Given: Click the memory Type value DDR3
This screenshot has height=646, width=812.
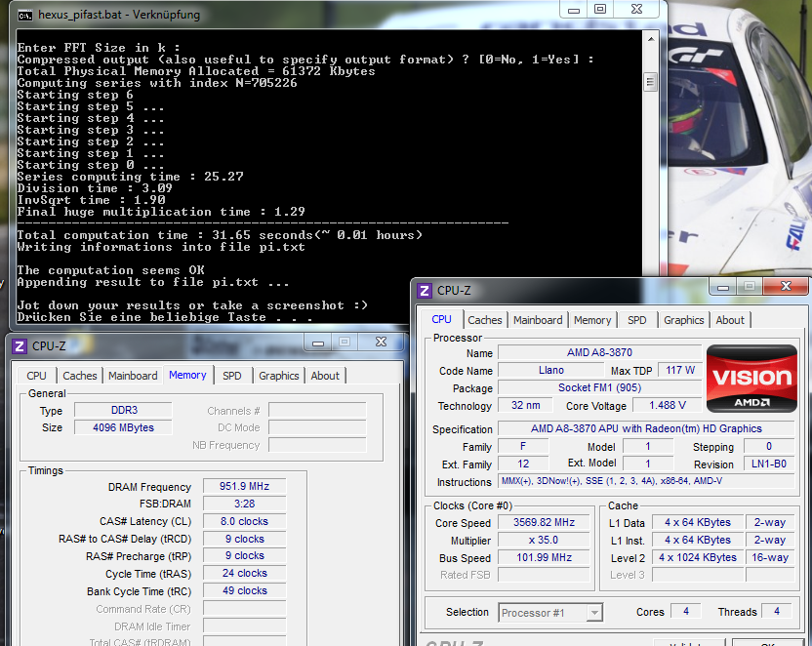Looking at the screenshot, I should click(x=124, y=410).
